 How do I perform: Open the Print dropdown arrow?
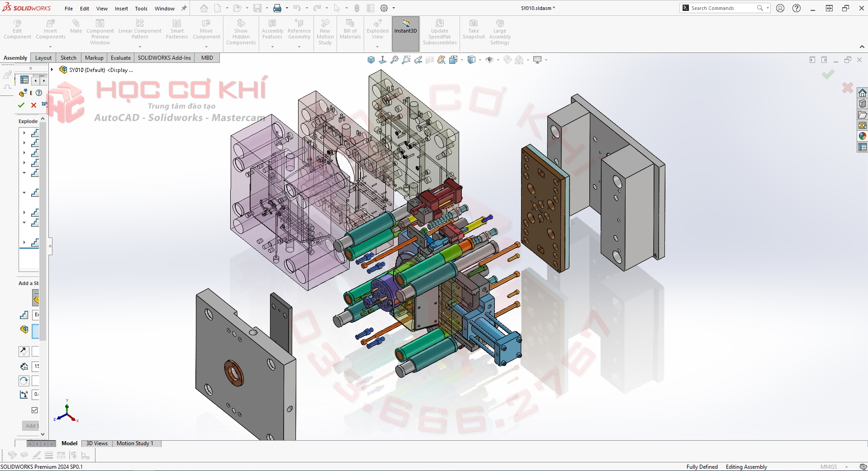287,8
